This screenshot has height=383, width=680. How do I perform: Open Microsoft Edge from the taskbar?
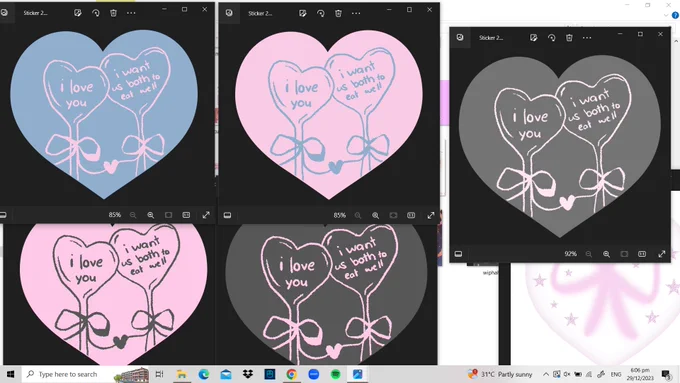point(203,374)
